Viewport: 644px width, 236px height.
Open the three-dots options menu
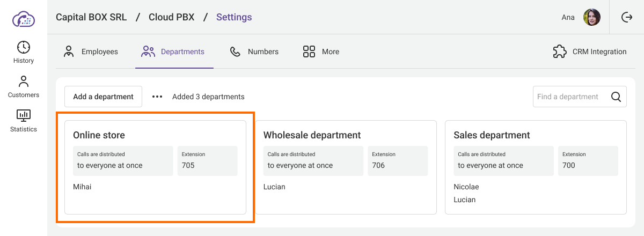pyautogui.click(x=157, y=97)
